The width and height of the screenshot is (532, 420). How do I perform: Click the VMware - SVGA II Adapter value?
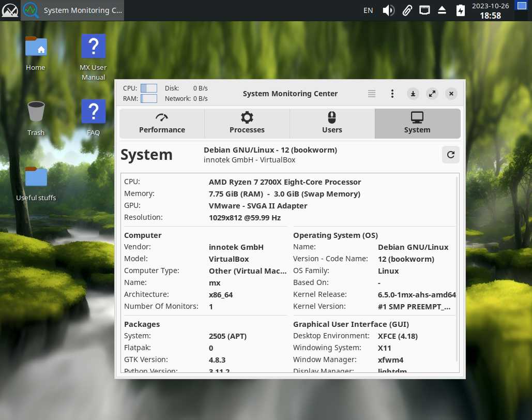point(258,206)
